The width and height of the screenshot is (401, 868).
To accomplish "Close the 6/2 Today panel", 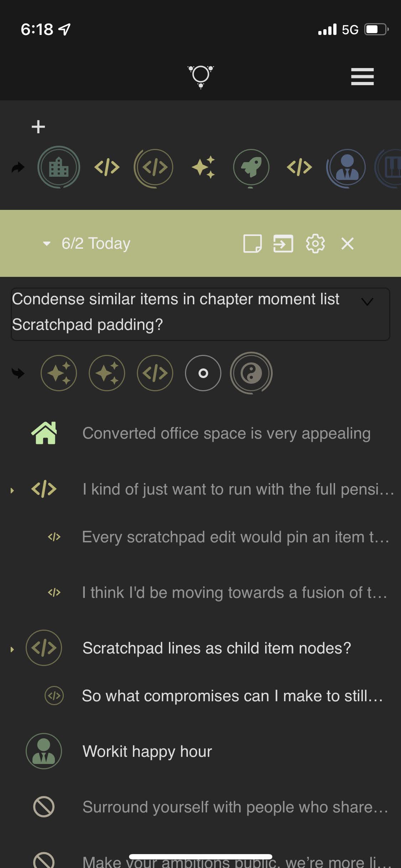I will tap(348, 244).
